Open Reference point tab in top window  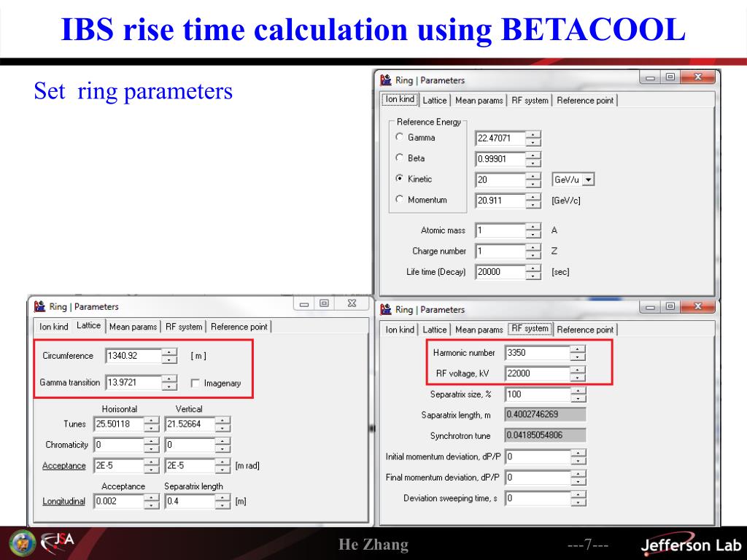tap(585, 101)
